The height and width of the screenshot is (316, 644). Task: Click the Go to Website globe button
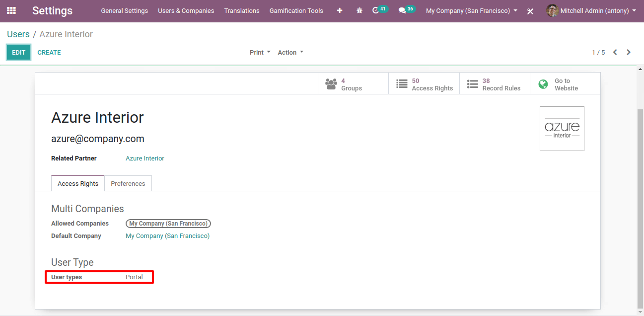pyautogui.click(x=565, y=84)
